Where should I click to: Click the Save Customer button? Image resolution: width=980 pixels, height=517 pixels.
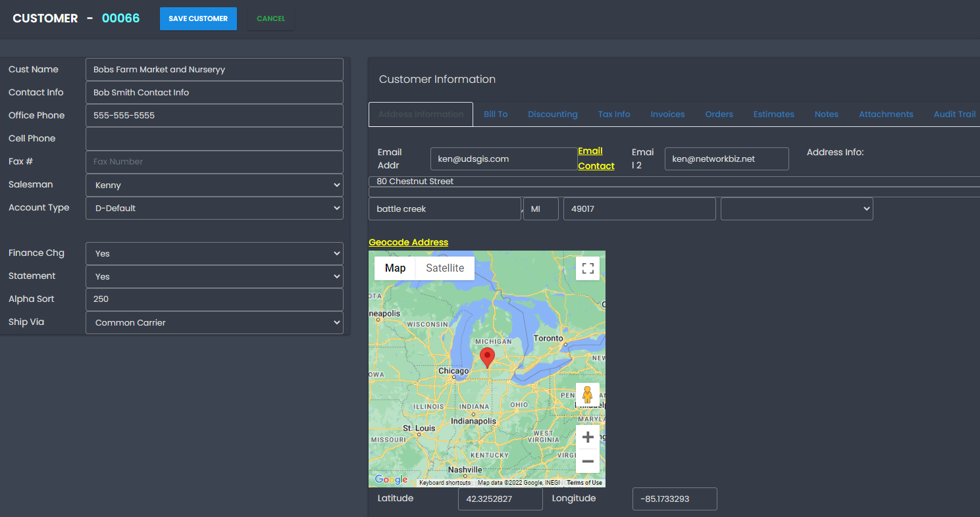(198, 18)
